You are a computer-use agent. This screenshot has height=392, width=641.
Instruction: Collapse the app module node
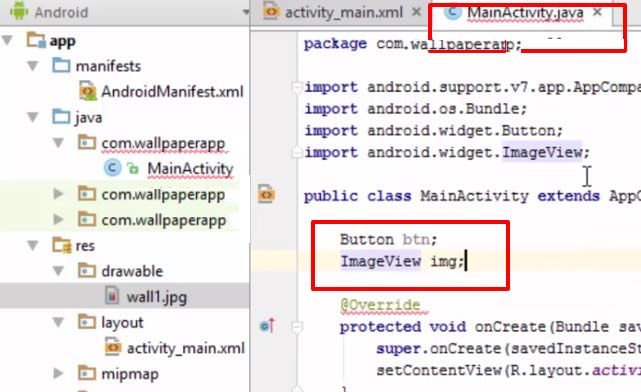(x=7, y=40)
